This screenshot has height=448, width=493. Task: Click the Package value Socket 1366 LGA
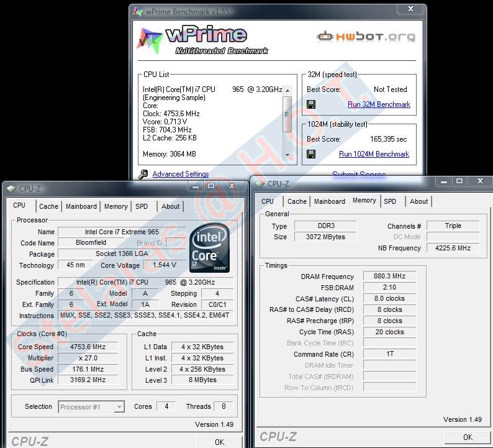click(x=122, y=254)
